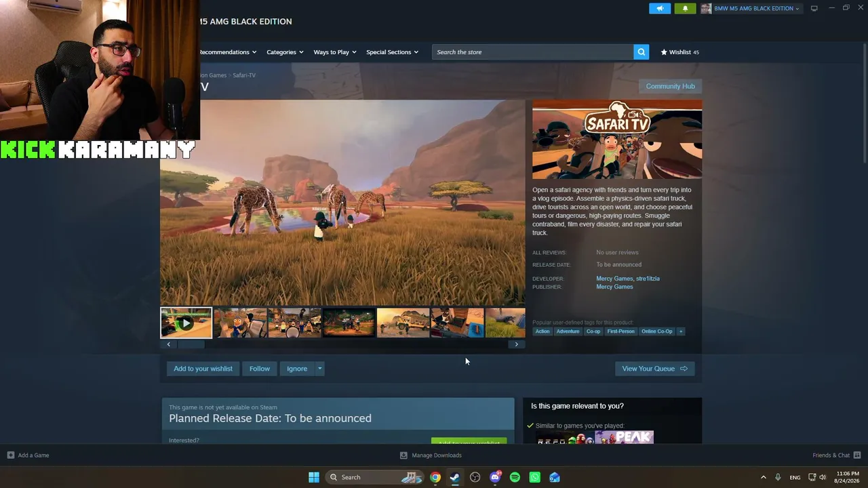Click 'Is this game relevant to you?' heading
868x488 pixels.
point(577,406)
